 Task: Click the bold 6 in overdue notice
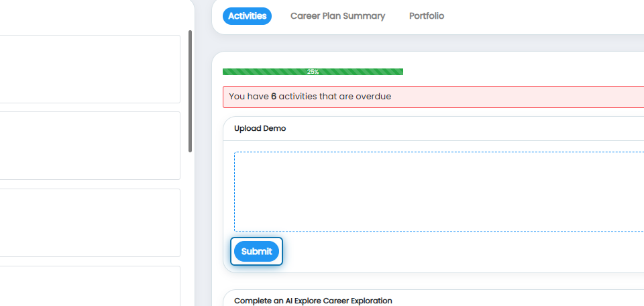[274, 97]
